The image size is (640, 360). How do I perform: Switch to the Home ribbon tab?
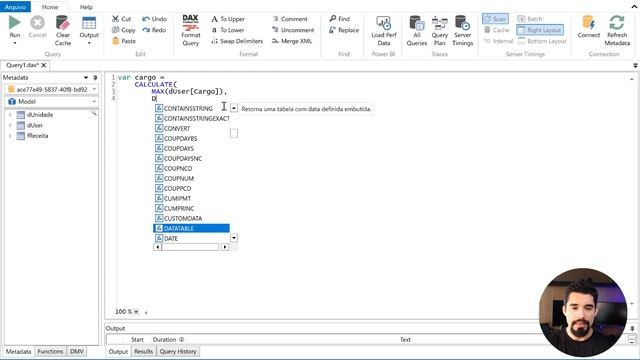click(50, 7)
